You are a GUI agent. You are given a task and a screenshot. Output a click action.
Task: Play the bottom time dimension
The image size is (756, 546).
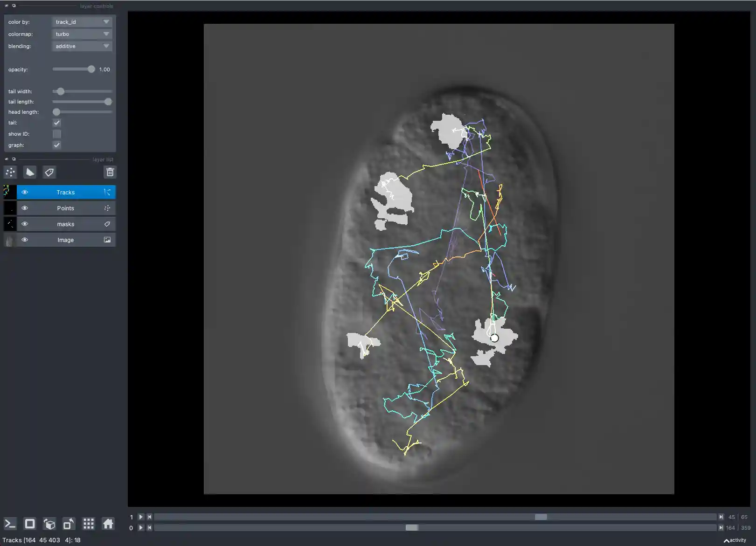coord(140,527)
